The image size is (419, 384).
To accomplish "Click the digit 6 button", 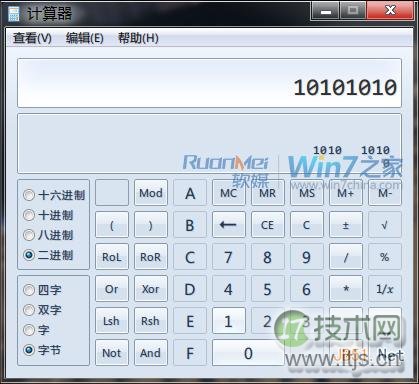I will [307, 289].
